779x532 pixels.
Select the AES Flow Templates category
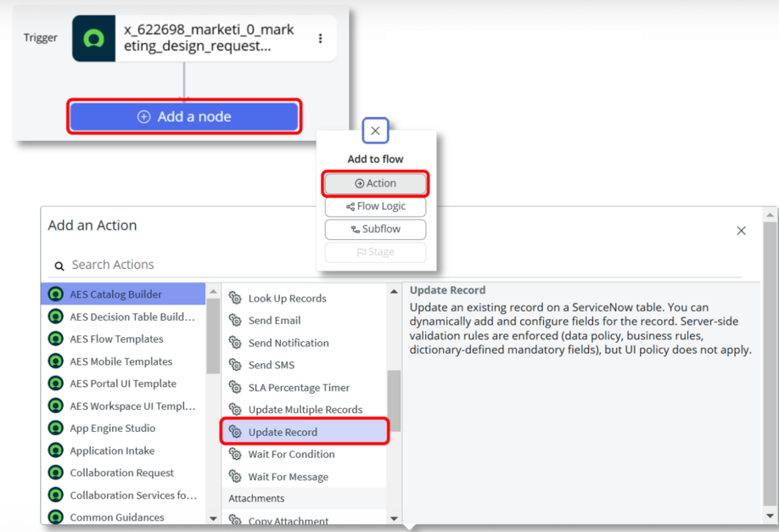click(x=123, y=339)
